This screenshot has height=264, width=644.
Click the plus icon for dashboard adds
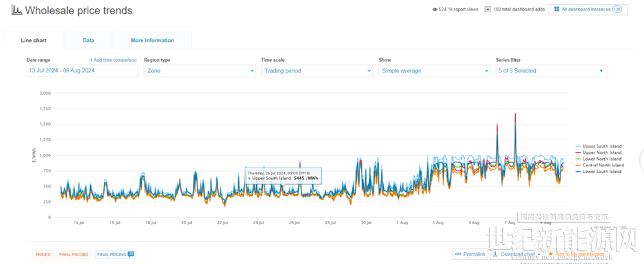click(488, 10)
